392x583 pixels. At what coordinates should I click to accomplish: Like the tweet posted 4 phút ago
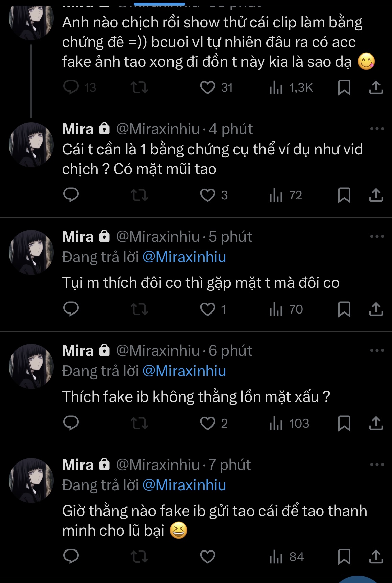(x=208, y=195)
